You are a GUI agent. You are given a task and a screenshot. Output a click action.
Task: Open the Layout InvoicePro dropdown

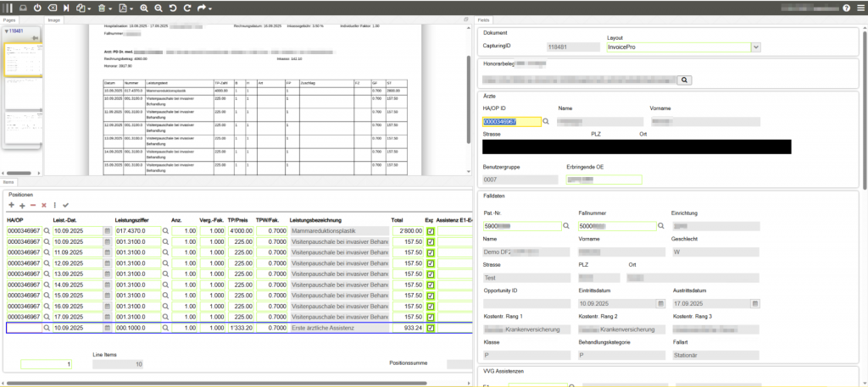pyautogui.click(x=755, y=47)
